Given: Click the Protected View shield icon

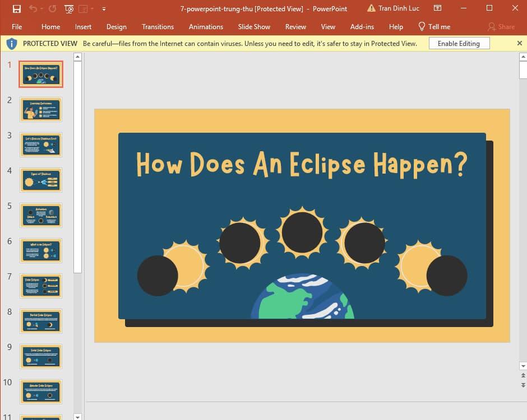Looking at the screenshot, I should (x=12, y=44).
